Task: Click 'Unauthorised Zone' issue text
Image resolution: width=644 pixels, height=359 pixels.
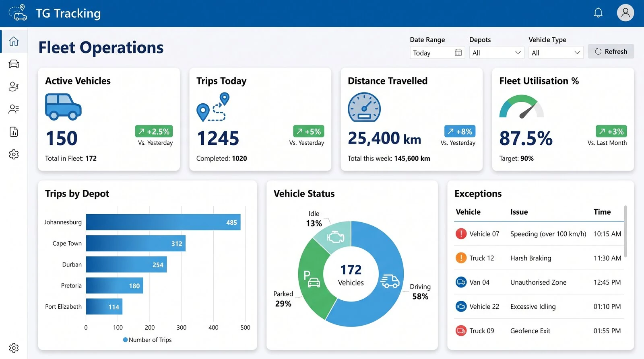Action: click(539, 282)
